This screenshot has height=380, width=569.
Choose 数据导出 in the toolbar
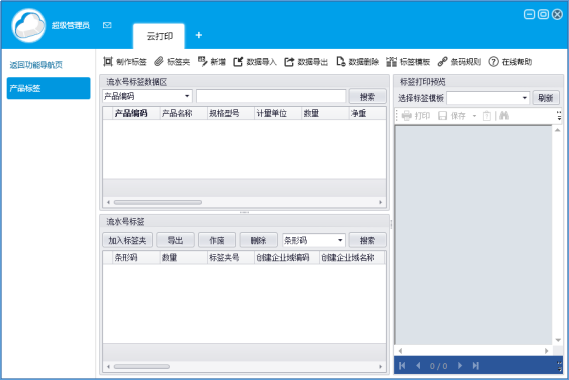click(306, 62)
